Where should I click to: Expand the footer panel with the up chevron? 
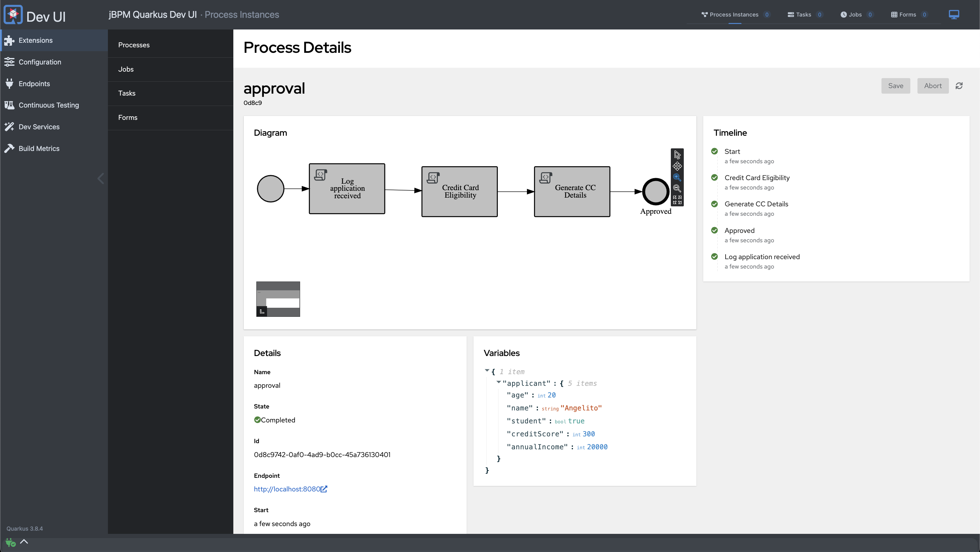click(x=24, y=542)
